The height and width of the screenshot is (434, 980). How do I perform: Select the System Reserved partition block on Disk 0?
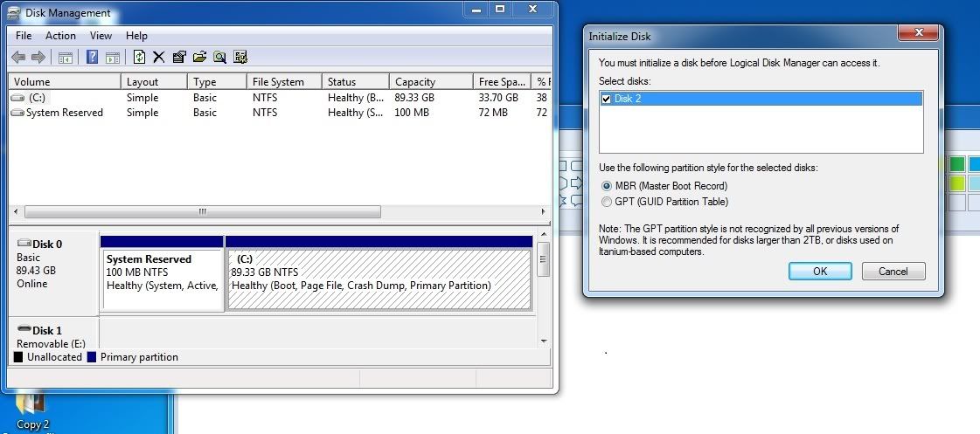click(x=162, y=273)
